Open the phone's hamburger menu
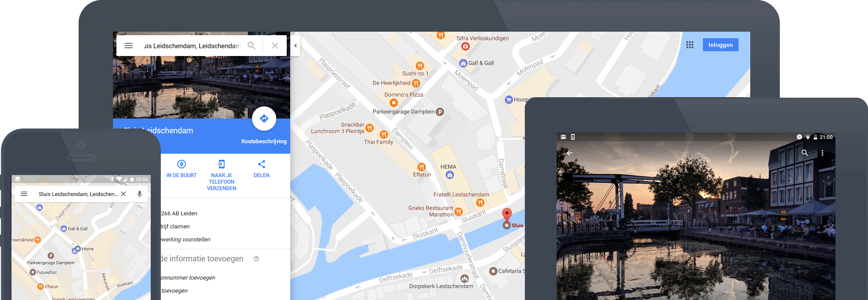Image resolution: width=868 pixels, height=300 pixels. click(x=24, y=194)
